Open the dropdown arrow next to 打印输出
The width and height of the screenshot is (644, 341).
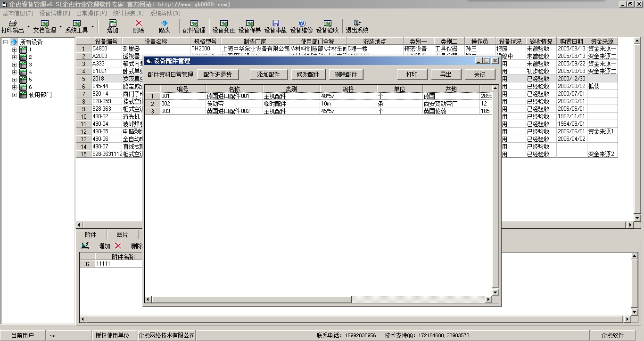click(28, 26)
